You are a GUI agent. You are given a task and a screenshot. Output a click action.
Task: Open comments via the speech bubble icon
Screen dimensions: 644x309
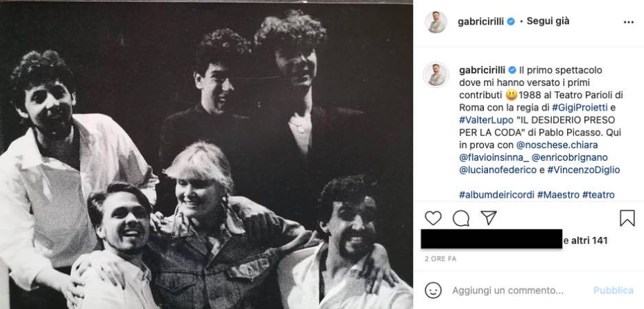coord(460,218)
